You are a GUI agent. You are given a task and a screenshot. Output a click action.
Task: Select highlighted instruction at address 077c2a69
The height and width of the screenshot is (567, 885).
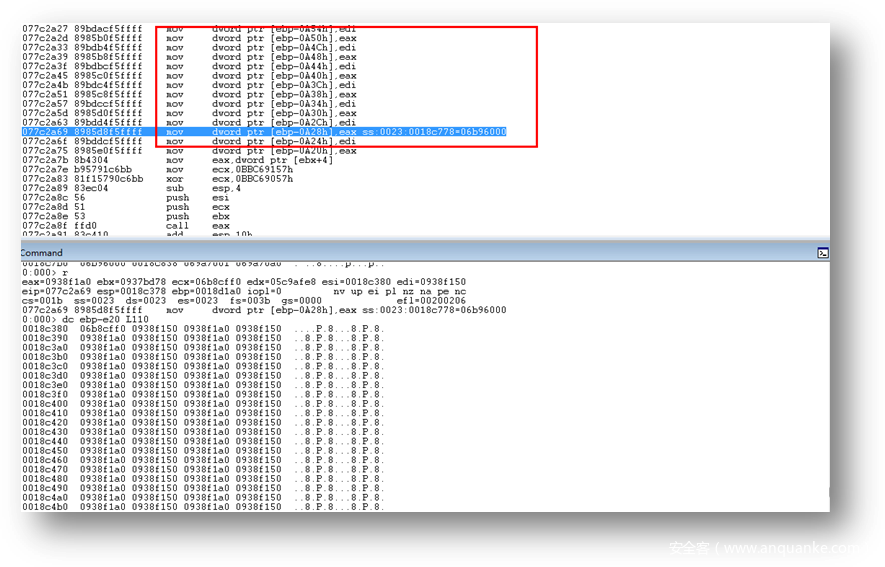tap(264, 132)
